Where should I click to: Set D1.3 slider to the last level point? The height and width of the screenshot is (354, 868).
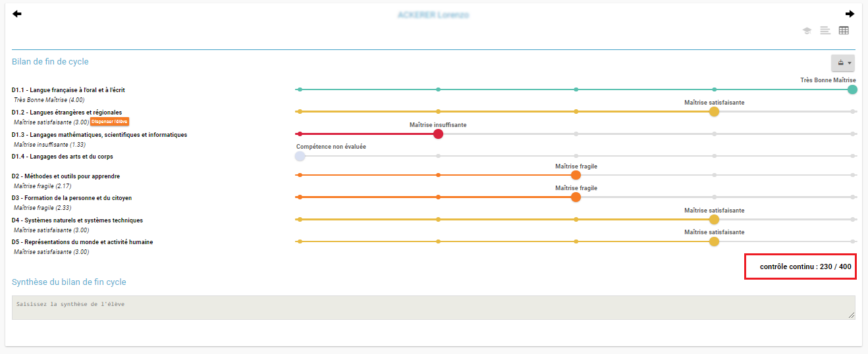click(853, 134)
